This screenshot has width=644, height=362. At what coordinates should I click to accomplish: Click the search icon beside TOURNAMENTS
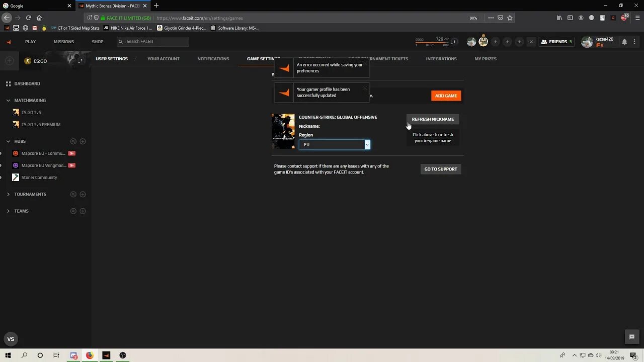point(73,194)
